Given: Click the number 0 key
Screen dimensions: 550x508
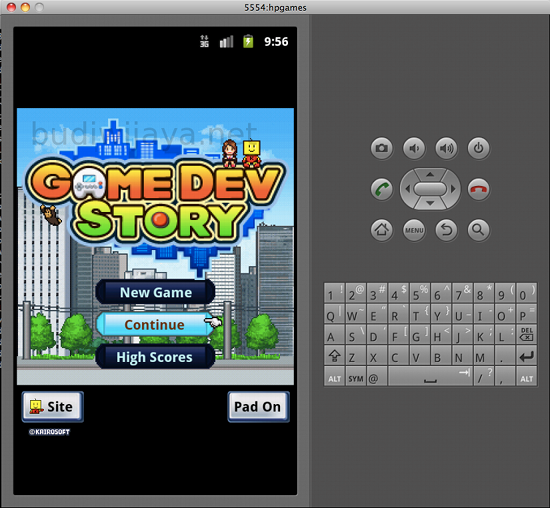Looking at the screenshot, I should [526, 293].
